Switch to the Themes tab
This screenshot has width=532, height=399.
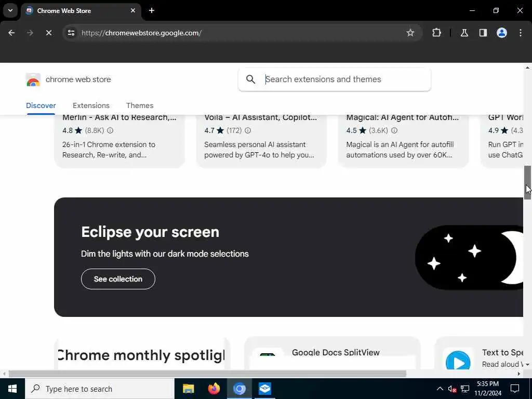coord(140,105)
